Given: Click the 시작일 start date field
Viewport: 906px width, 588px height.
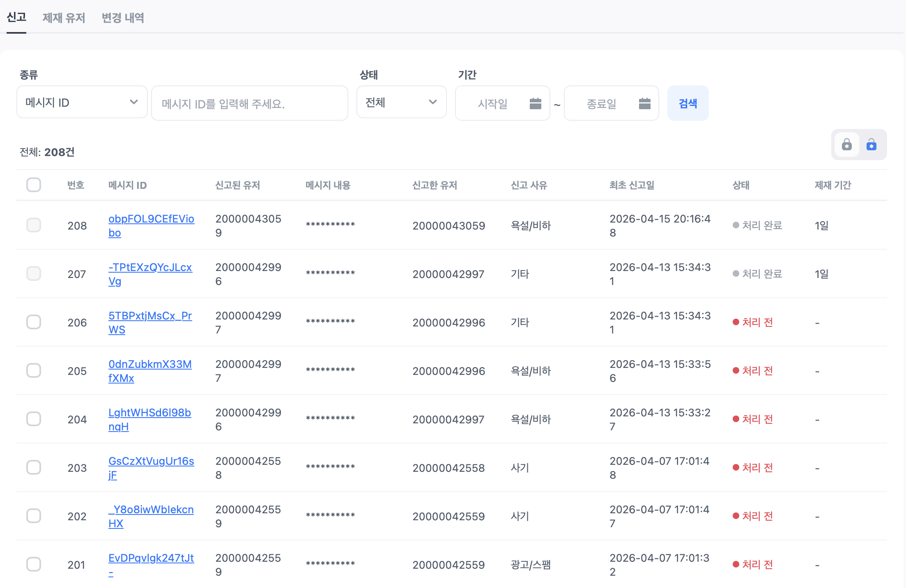Looking at the screenshot, I should (x=492, y=103).
